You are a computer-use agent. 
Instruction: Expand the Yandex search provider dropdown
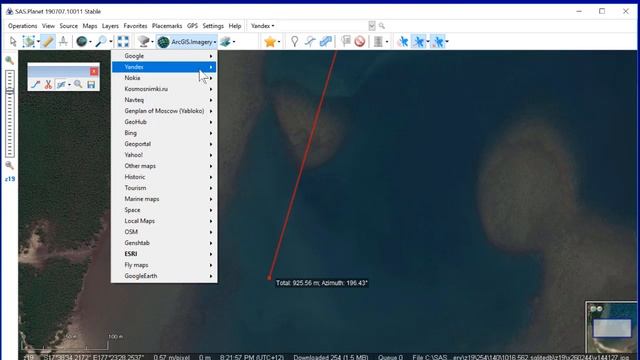[x=262, y=26]
